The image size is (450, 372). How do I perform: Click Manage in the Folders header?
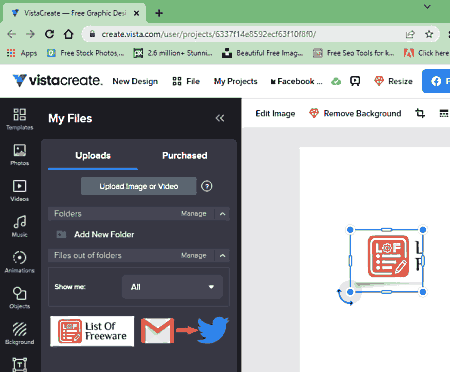coord(194,214)
